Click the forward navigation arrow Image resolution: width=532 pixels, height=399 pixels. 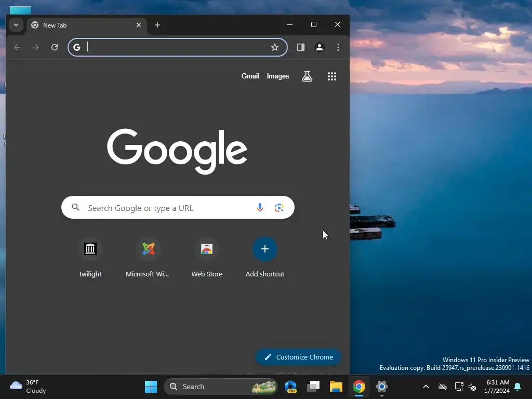(36, 47)
